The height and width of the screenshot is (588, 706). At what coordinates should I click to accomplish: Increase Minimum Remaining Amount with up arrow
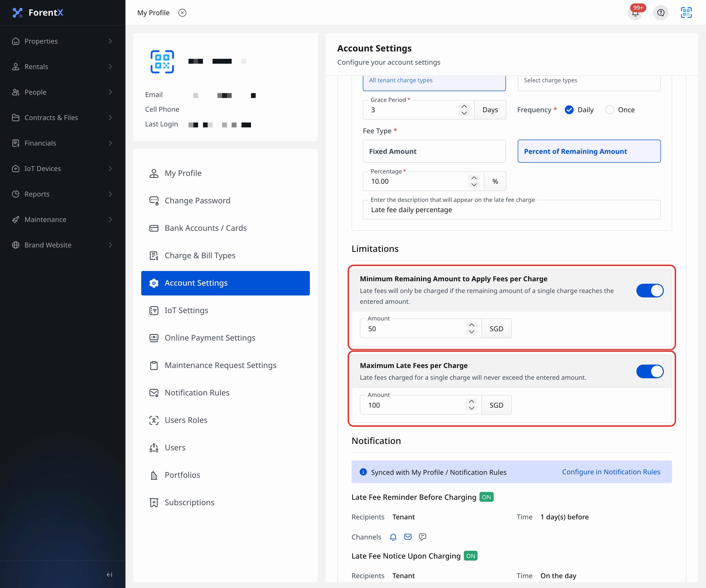471,325
